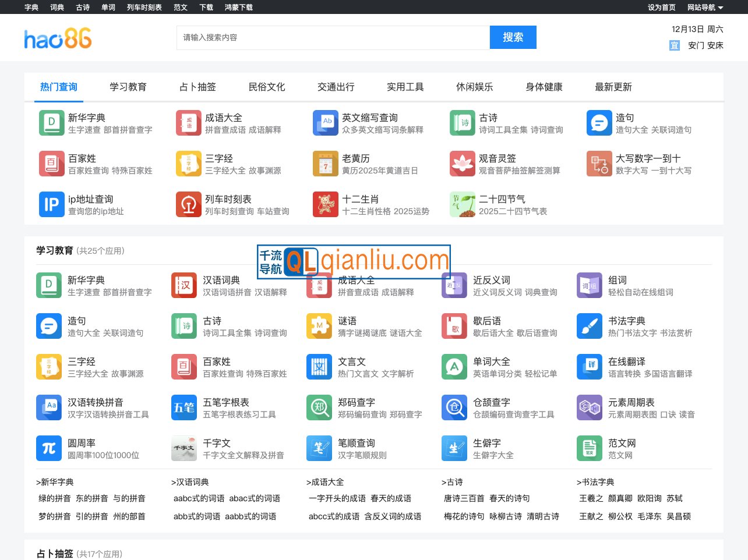748x560 pixels.
Task: Click the 谜语 riddle icon
Action: [319, 326]
